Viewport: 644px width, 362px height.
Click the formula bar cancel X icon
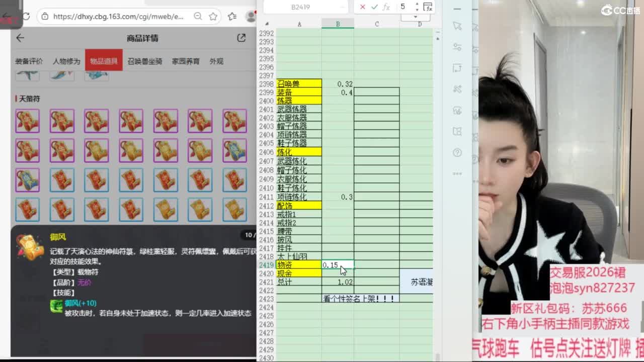(x=362, y=7)
